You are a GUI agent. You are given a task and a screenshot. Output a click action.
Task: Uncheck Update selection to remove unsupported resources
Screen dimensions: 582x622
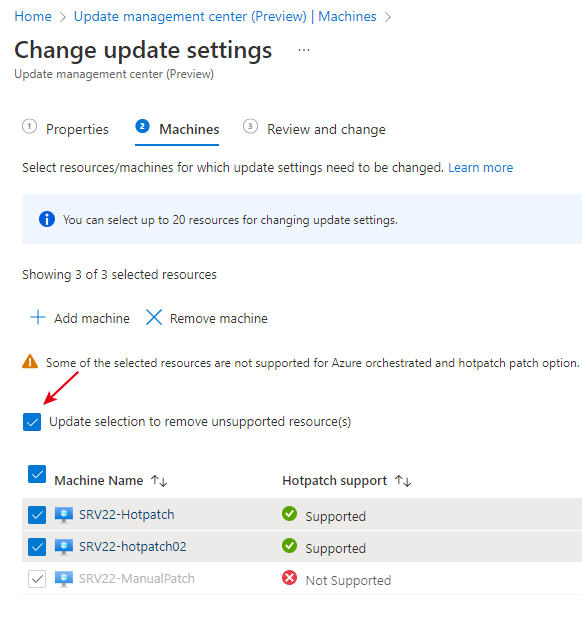32,422
